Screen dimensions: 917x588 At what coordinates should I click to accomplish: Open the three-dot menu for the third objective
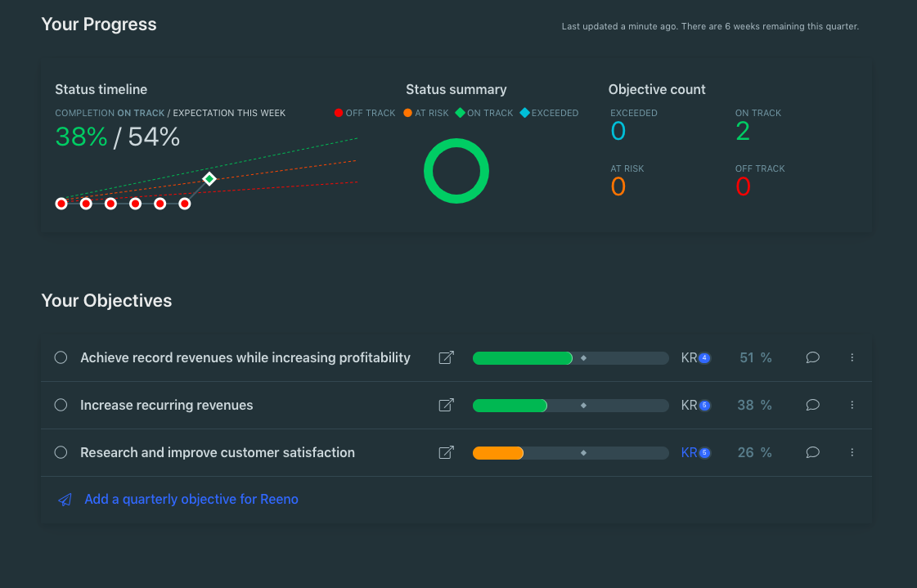click(x=852, y=452)
